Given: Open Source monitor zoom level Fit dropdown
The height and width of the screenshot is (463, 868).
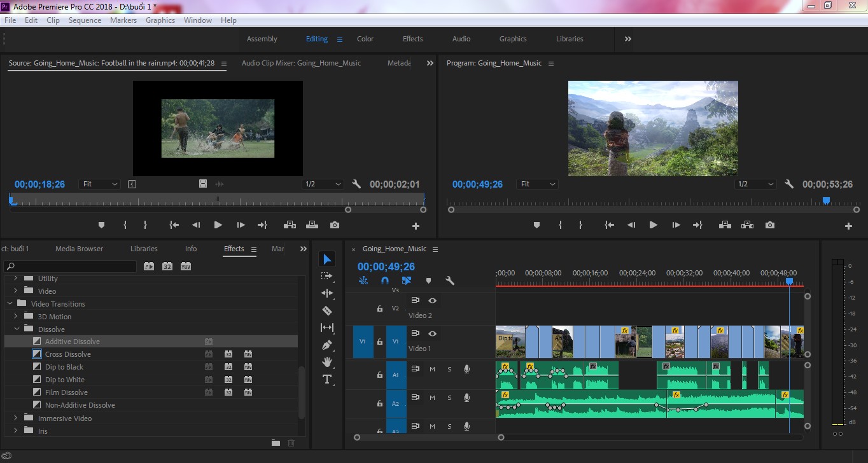Looking at the screenshot, I should pos(100,184).
